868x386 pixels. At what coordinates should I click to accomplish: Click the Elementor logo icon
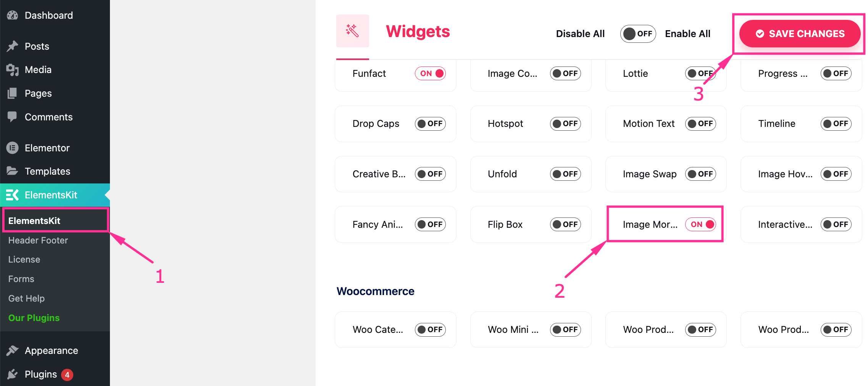12,148
